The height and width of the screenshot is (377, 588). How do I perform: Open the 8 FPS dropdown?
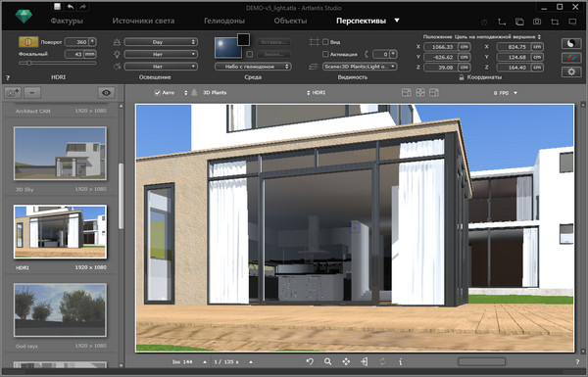(505, 93)
